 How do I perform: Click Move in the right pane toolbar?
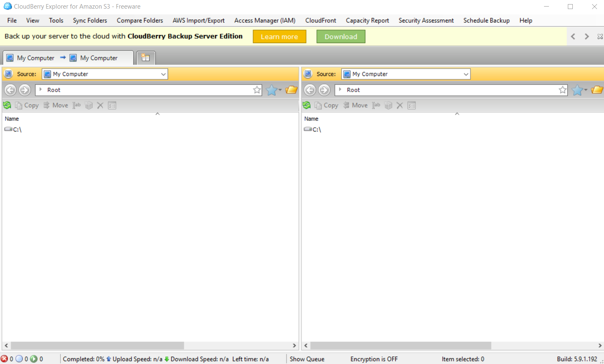355,105
